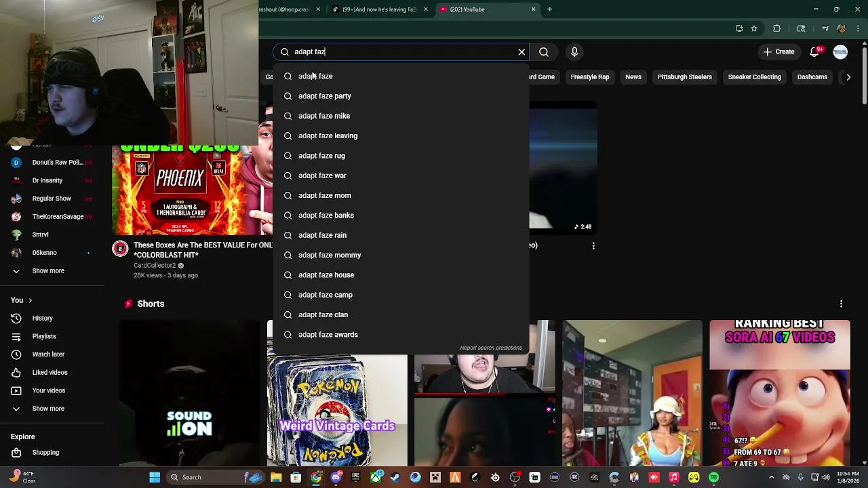Choose suggestion "adapt faze house"
Image resolution: width=868 pixels, height=488 pixels.
coord(401,275)
